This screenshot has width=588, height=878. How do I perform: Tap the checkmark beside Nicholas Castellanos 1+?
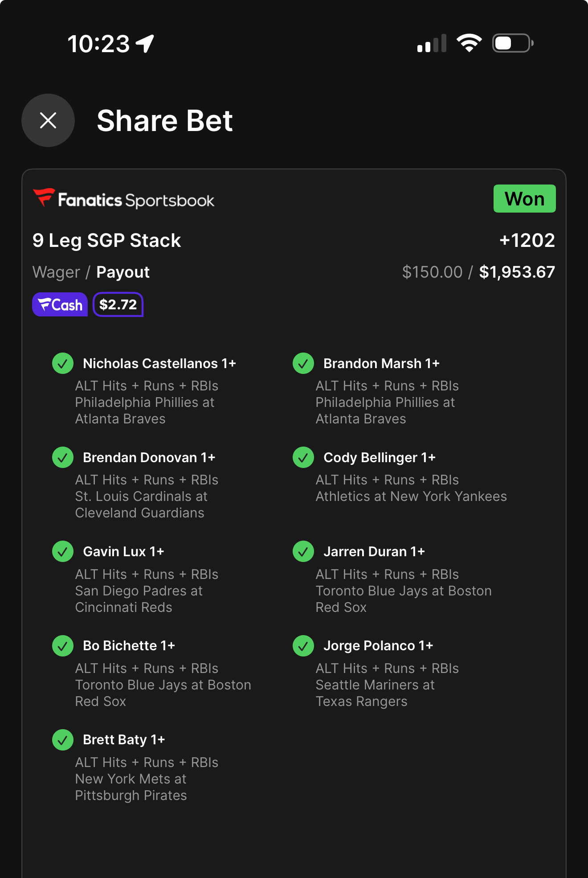tap(63, 363)
